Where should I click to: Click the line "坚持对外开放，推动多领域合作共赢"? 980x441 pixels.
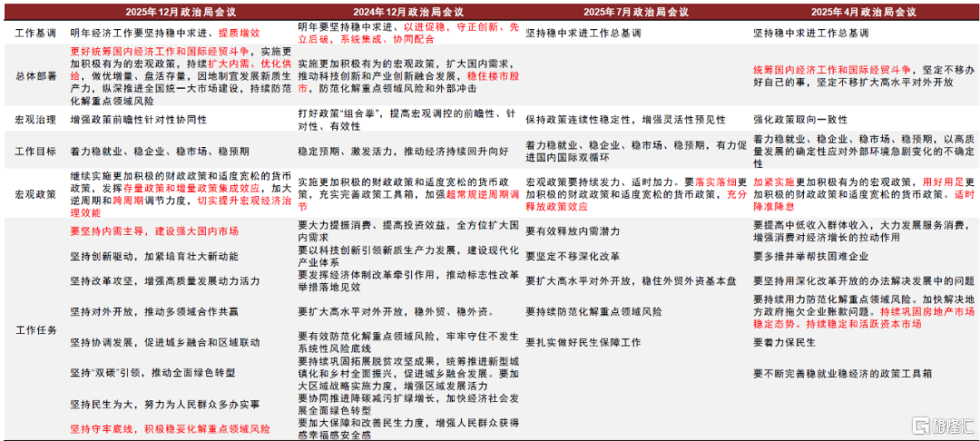153,311
